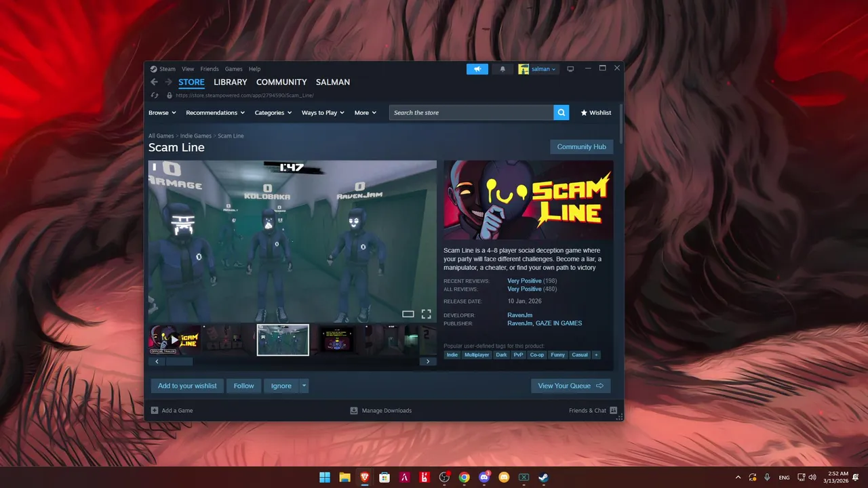The width and height of the screenshot is (868, 488).
Task: Select the Casual tag
Action: 580,354
